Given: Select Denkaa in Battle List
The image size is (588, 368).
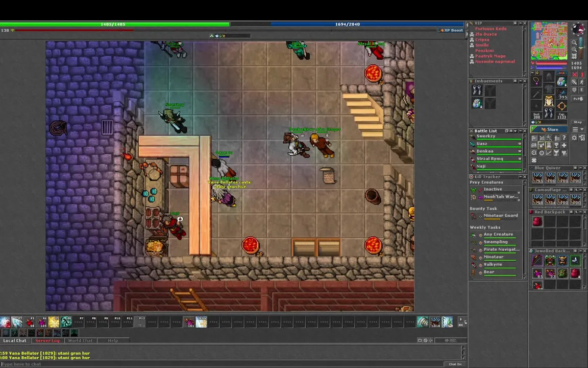Looking at the screenshot, I should (x=497, y=152).
